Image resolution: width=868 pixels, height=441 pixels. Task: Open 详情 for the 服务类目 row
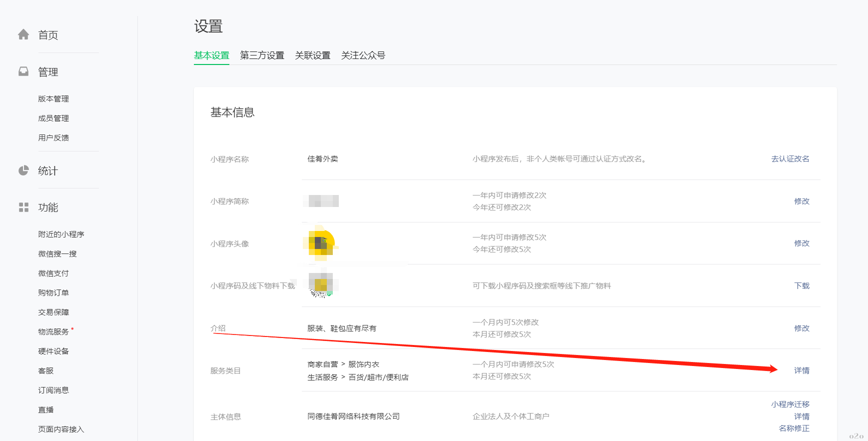point(802,370)
